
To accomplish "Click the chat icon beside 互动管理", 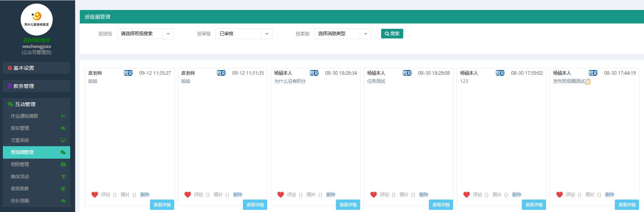I will 10,104.
